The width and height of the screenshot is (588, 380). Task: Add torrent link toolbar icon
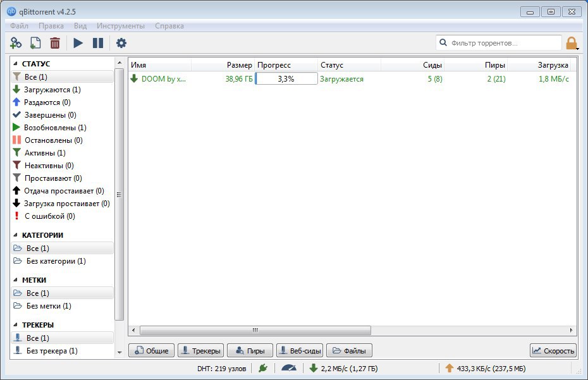pos(16,43)
